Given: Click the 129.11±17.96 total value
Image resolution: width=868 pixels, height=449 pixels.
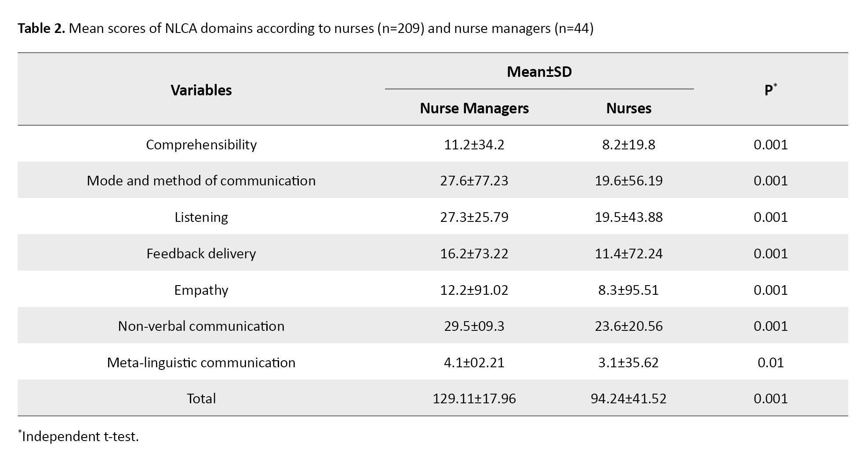Looking at the screenshot, I should click(x=474, y=398).
